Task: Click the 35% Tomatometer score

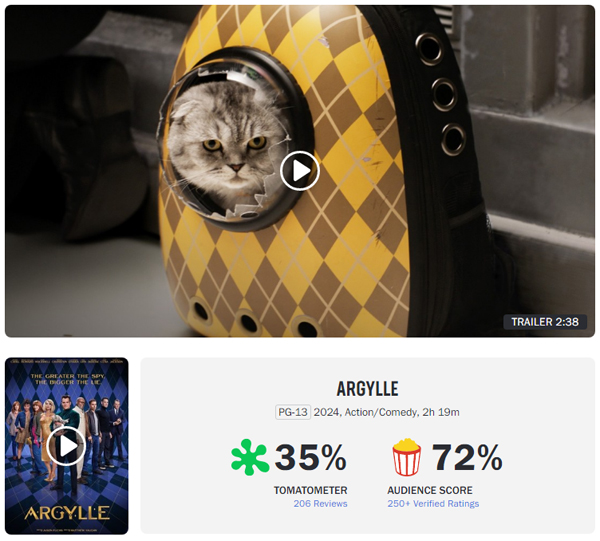Action: click(x=310, y=457)
